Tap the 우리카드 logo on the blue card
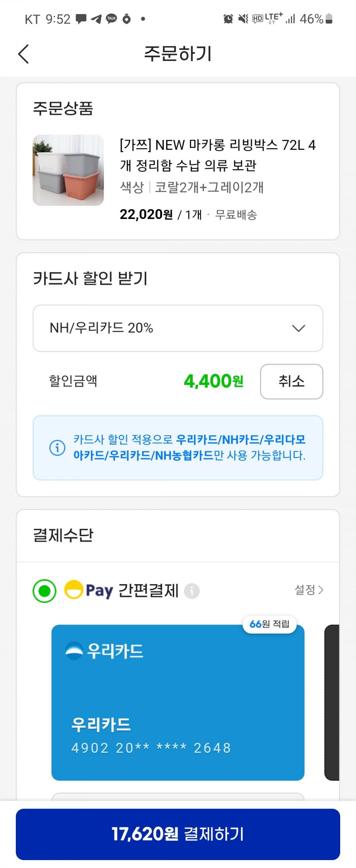 click(x=104, y=651)
